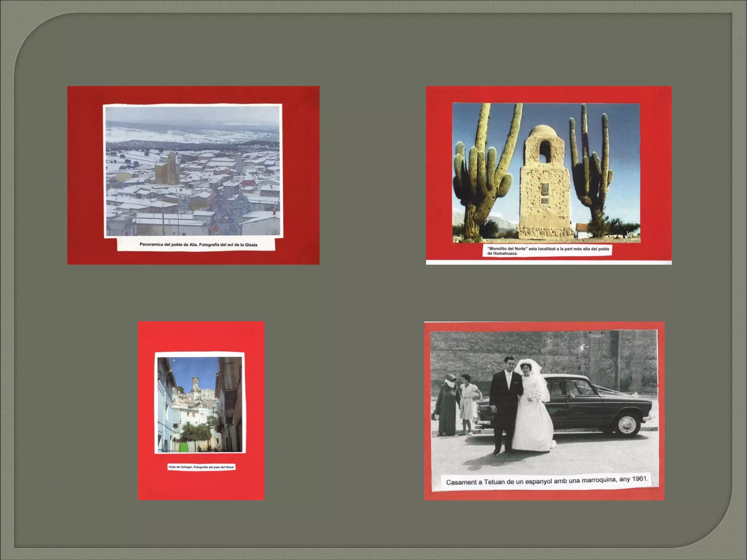Click red background of the Cehegín card
Screen dimensions: 747x560
coord(201,337)
